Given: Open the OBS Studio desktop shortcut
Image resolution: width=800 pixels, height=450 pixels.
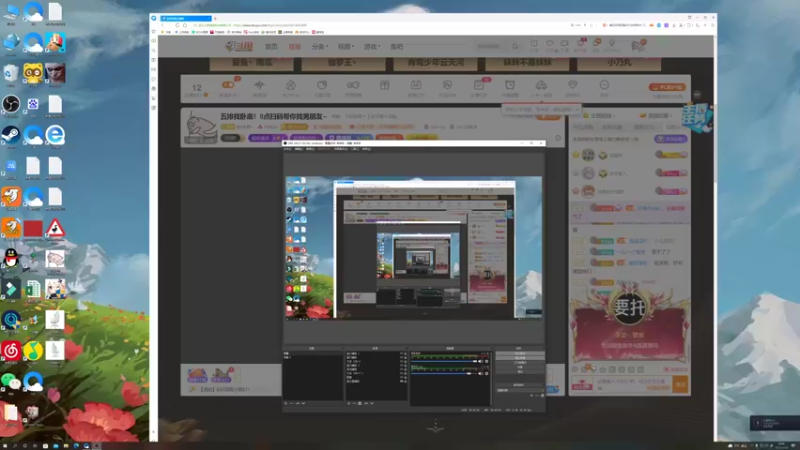Looking at the screenshot, I should coord(11,105).
